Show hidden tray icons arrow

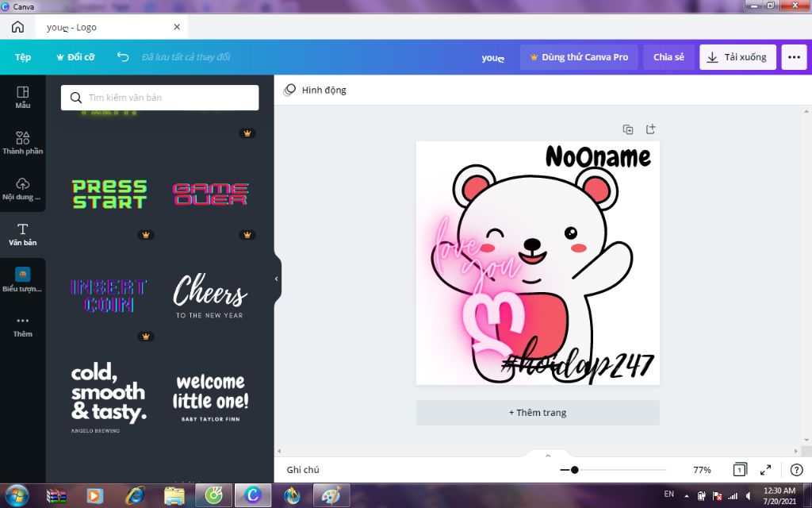click(687, 496)
